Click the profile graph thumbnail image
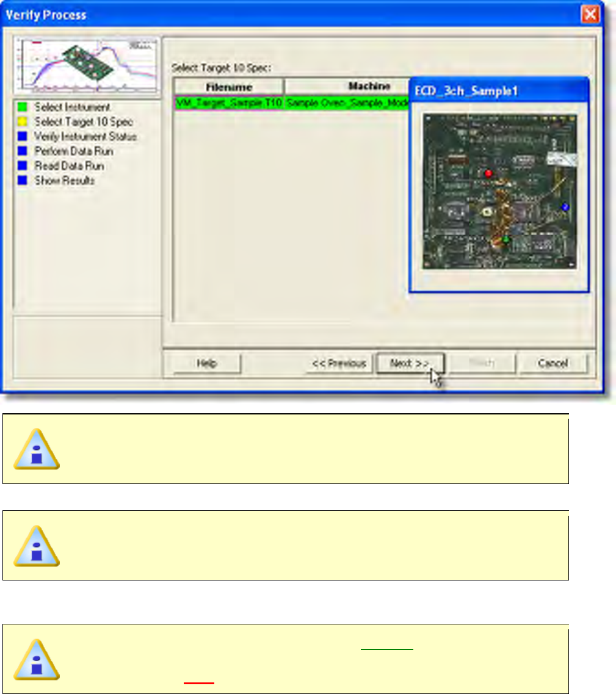Screen dimensions: 616x694 tap(87, 65)
